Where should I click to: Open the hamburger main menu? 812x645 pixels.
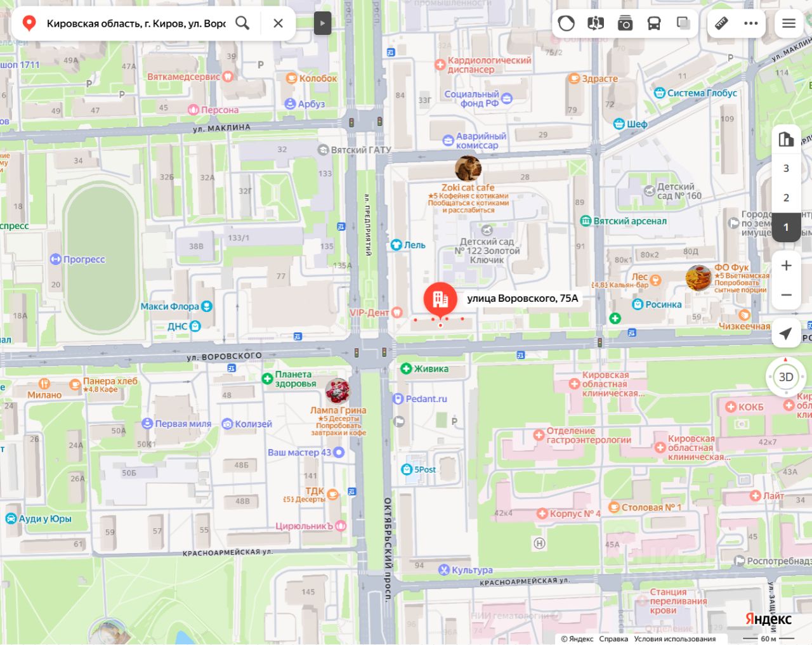(x=789, y=23)
